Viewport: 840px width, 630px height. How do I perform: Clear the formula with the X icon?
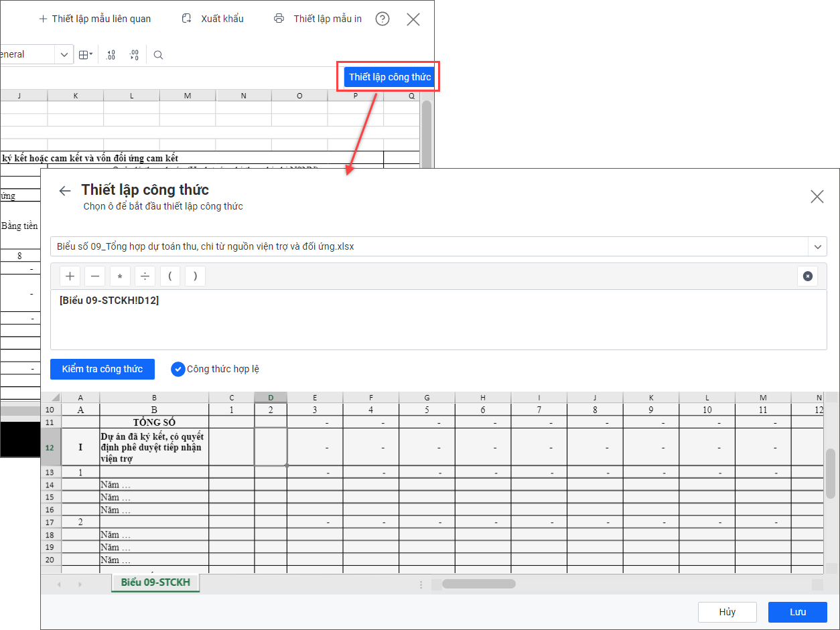pyautogui.click(x=807, y=277)
